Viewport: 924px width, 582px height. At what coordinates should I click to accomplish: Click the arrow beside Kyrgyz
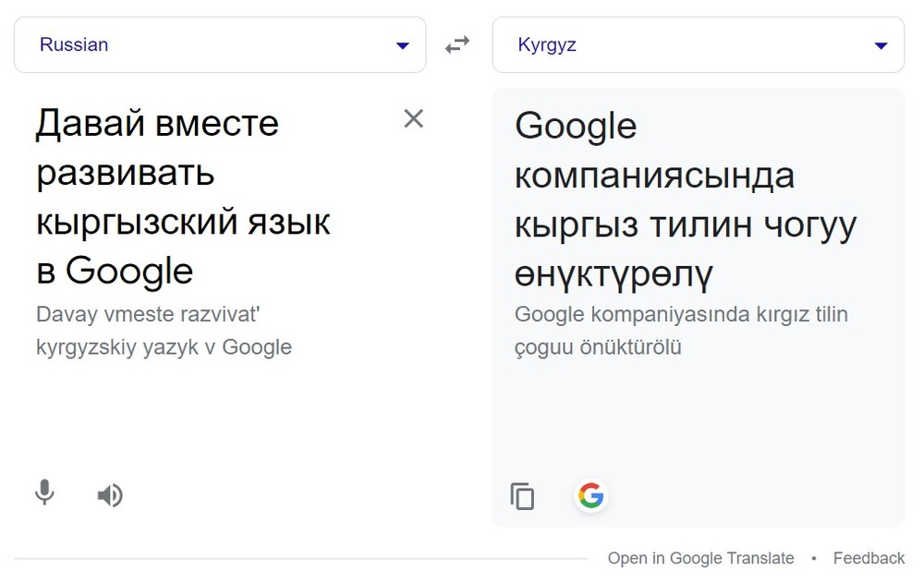click(x=881, y=45)
